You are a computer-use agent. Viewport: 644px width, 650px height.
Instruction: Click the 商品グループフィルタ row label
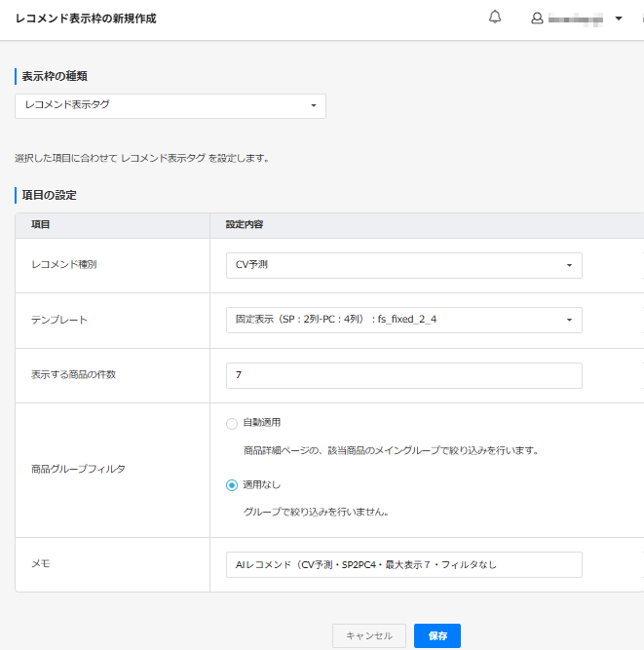click(x=78, y=469)
